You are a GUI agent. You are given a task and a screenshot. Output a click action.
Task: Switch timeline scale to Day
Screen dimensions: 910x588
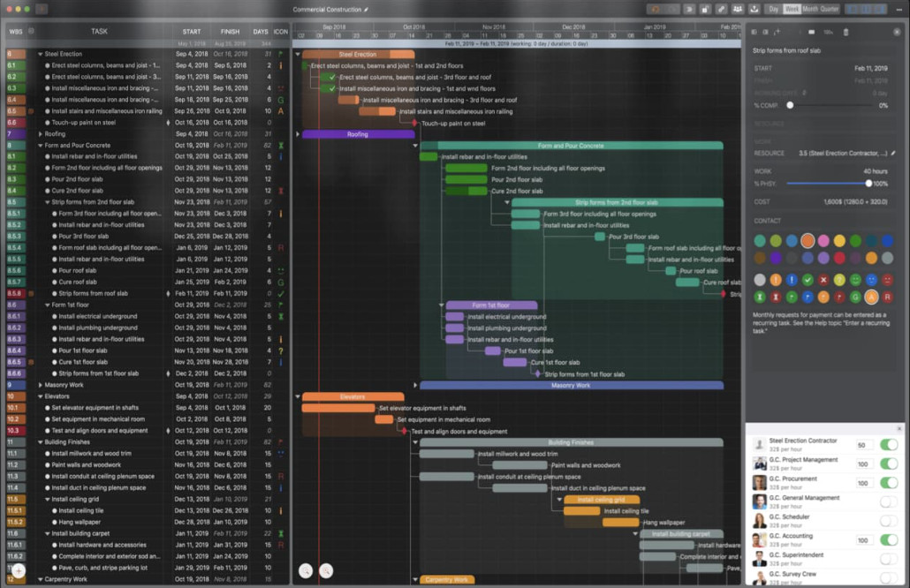(x=774, y=10)
